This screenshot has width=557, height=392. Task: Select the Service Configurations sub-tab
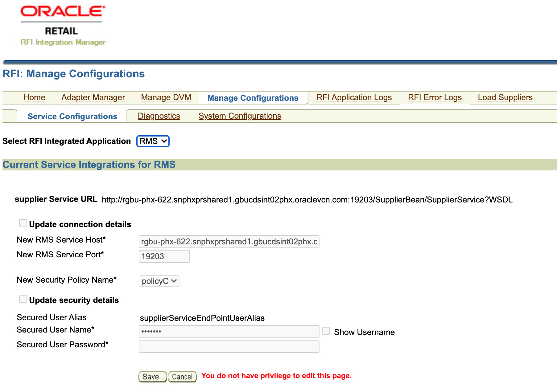72,116
